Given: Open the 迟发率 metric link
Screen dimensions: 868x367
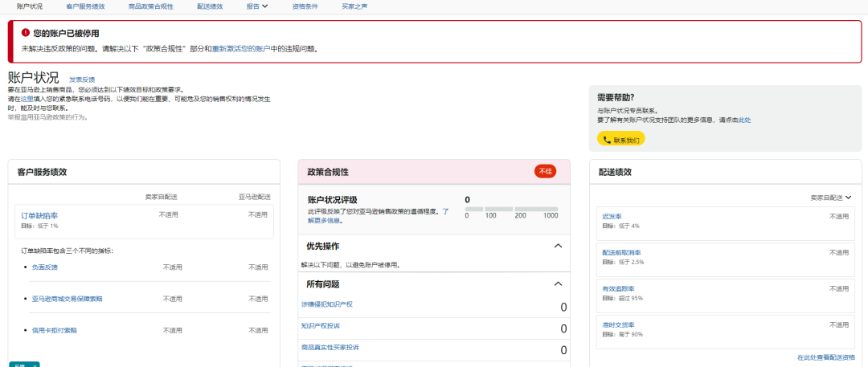Looking at the screenshot, I should tap(612, 217).
